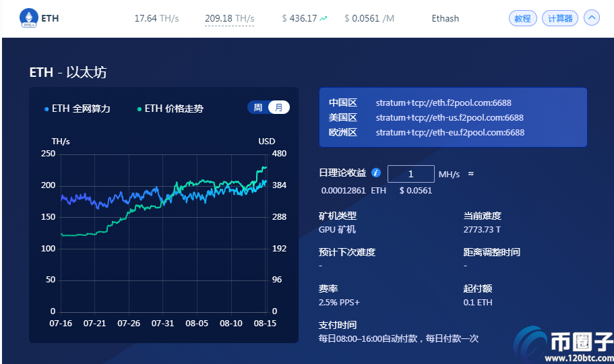614x364 pixels.
Task: Toggle the ETH 价格走势 legend series
Action: tap(171, 109)
